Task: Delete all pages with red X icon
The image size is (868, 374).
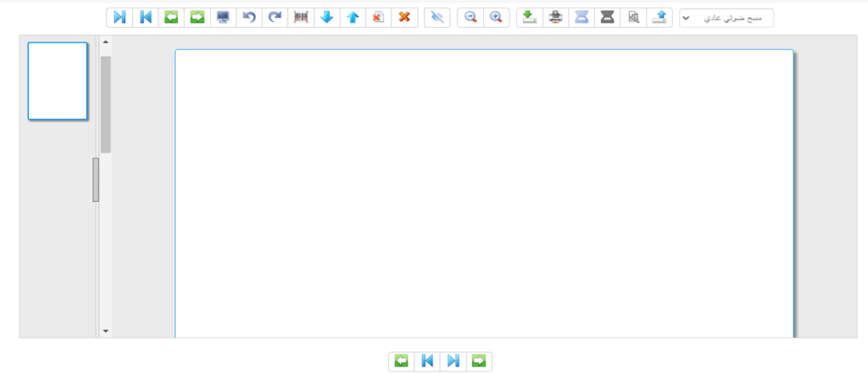Action: pos(404,17)
